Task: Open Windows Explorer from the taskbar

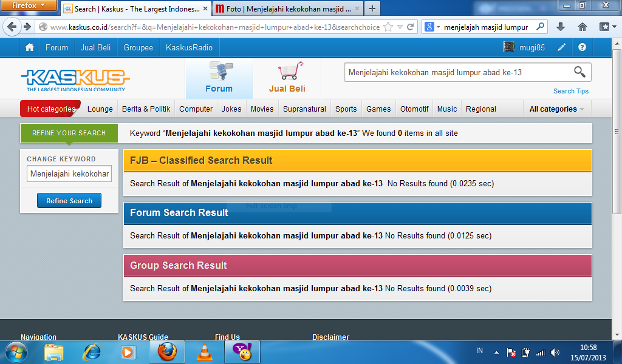Action: (54, 352)
